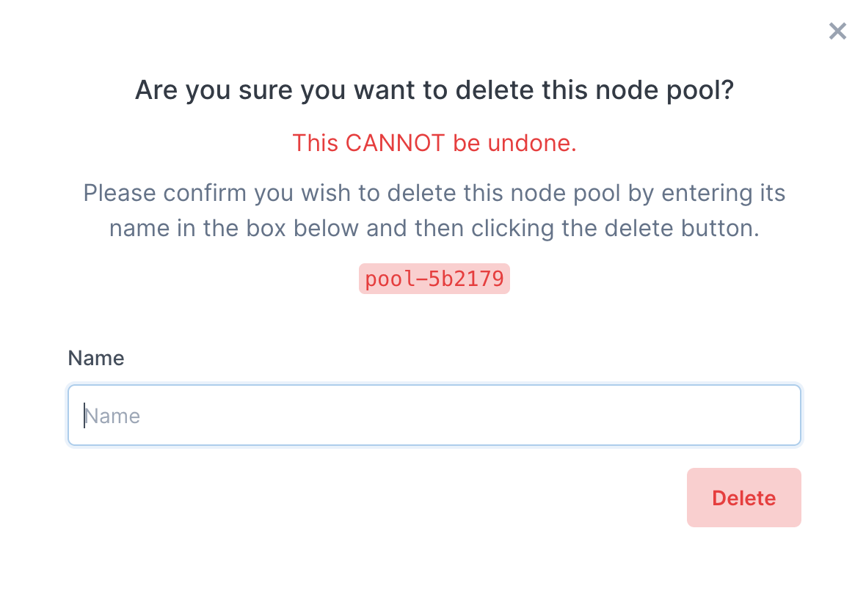This screenshot has width=866, height=616.
Task: Click the pool-5b2179 name badge
Action: tap(434, 279)
